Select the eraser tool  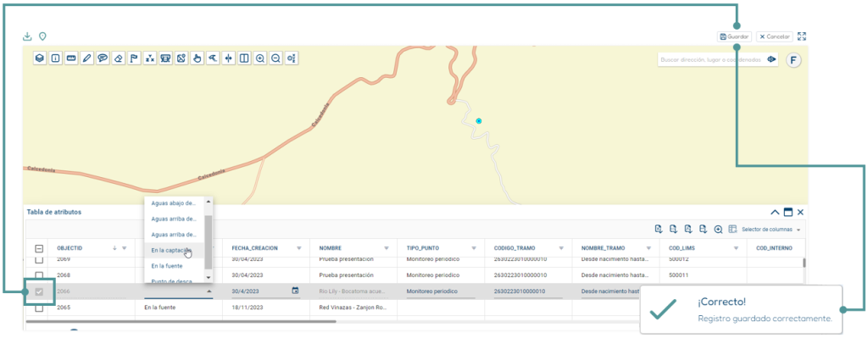point(118,58)
